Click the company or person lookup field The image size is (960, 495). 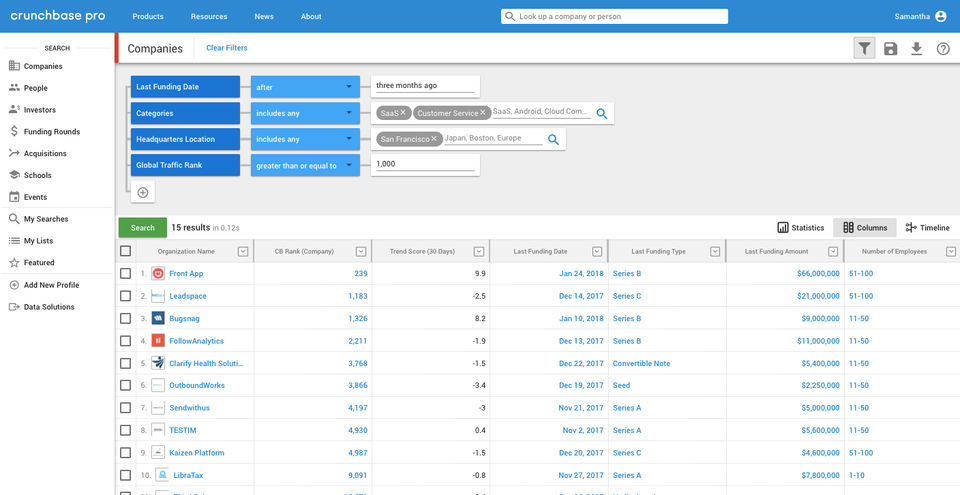tap(614, 17)
